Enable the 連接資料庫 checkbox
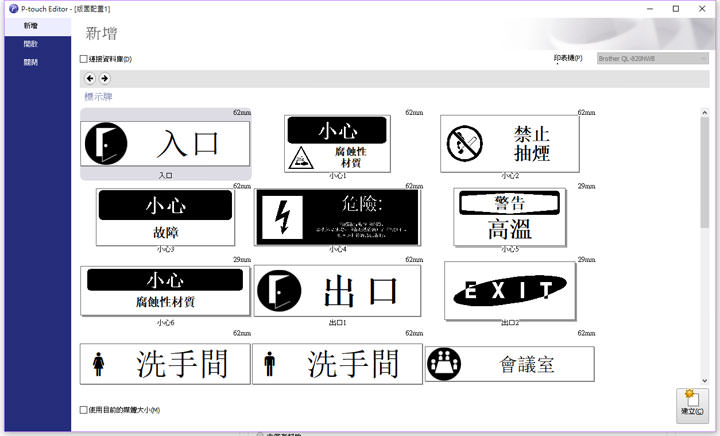 coord(84,59)
